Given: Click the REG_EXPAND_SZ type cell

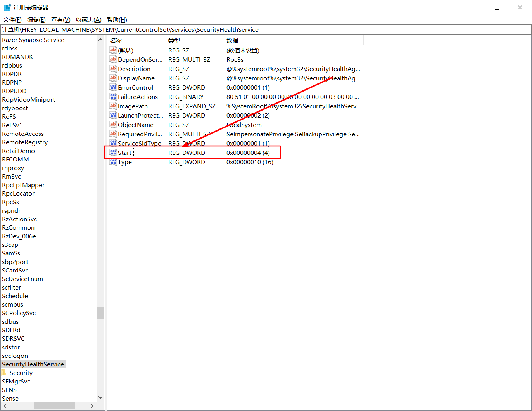Looking at the screenshot, I should (192, 106).
